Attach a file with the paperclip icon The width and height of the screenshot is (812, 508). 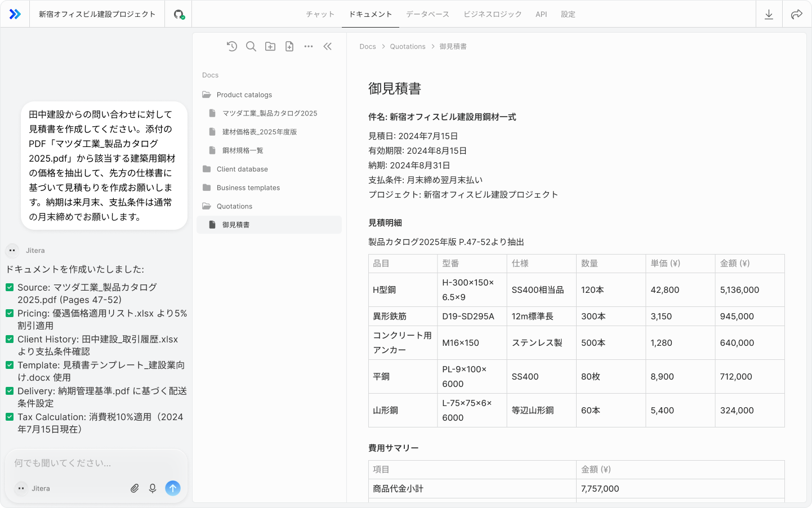(x=135, y=488)
